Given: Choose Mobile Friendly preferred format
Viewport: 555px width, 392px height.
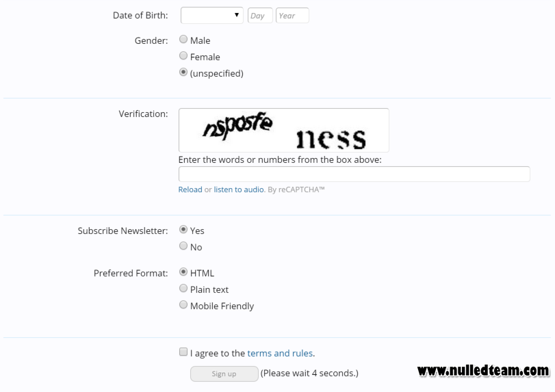Looking at the screenshot, I should (x=183, y=304).
